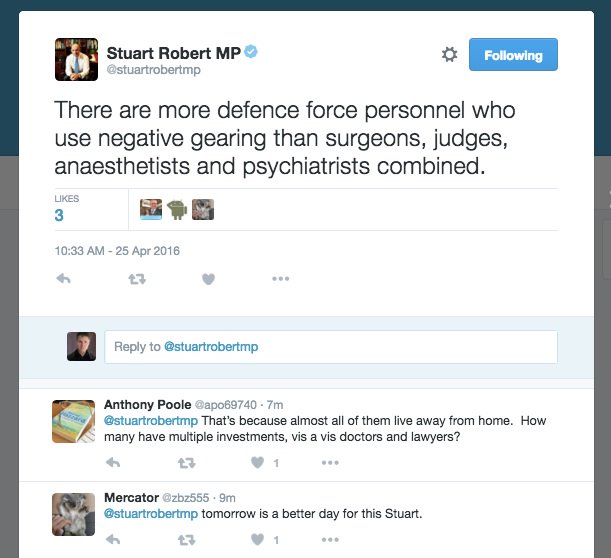Open Stuart Robert MP's profile picture
The image size is (611, 558).
(x=76, y=59)
